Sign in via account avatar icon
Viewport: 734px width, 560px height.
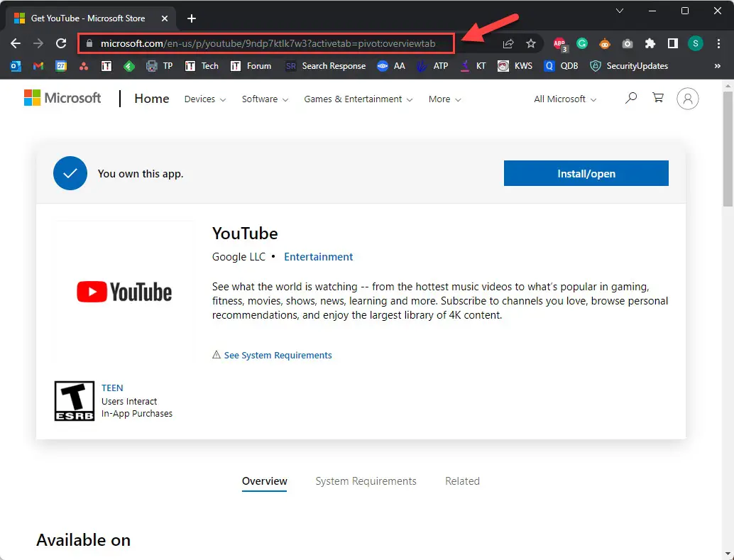click(688, 99)
